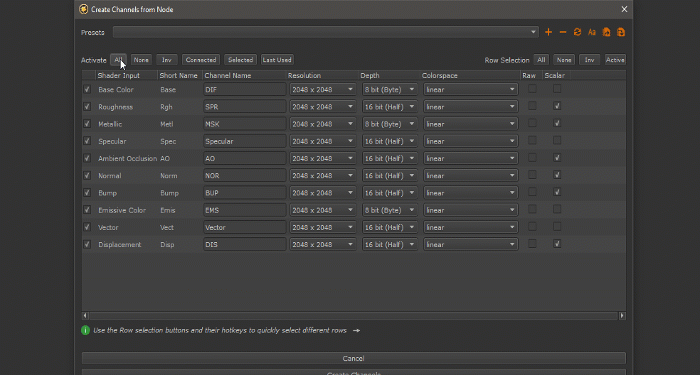Screen dimensions: 700x375
Task: Click Row Selection Inv button
Action: (590, 60)
